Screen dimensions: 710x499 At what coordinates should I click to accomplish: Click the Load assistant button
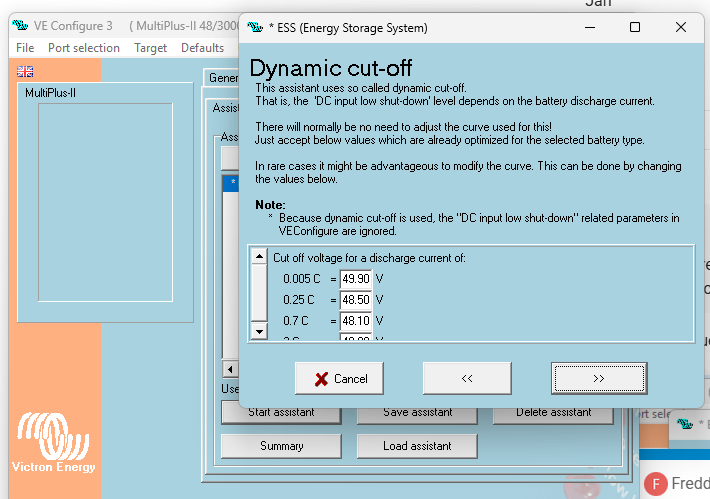coord(417,446)
